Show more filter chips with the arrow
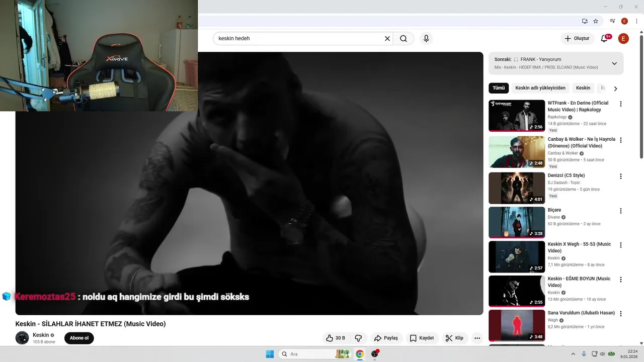This screenshot has width=644, height=362. pos(615,88)
